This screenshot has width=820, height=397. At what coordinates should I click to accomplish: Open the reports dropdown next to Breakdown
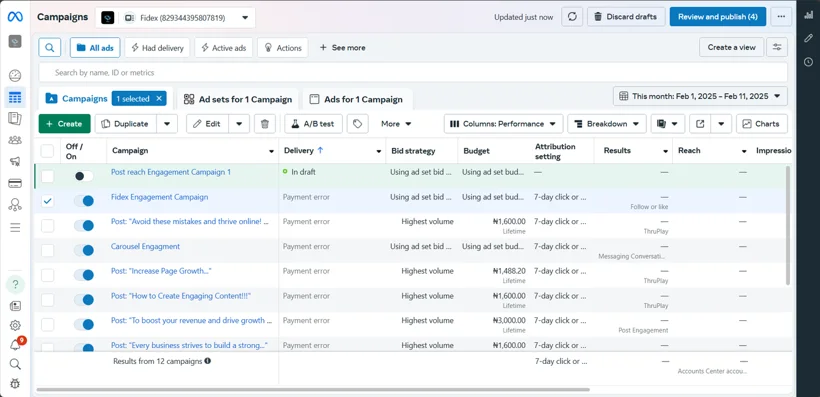pyautogui.click(x=668, y=124)
